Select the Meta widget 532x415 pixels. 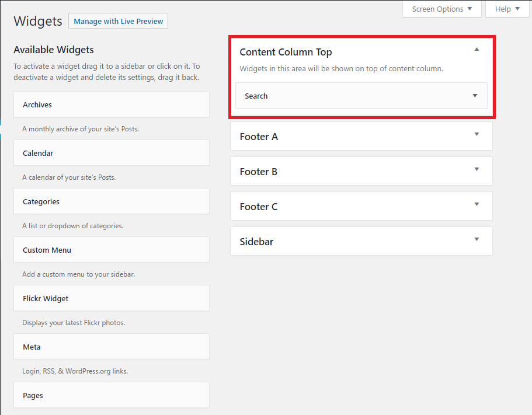[x=111, y=346]
